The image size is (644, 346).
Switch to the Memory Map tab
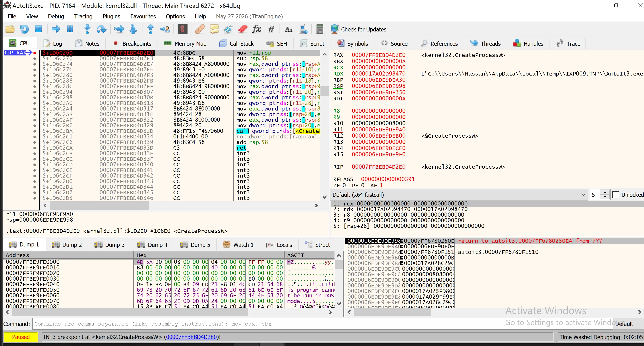185,44
